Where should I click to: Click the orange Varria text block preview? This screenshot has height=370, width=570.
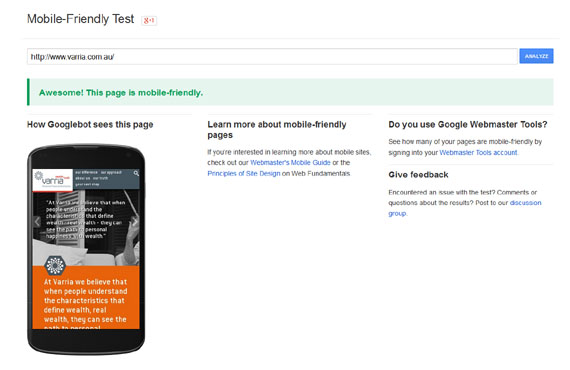[x=86, y=297]
